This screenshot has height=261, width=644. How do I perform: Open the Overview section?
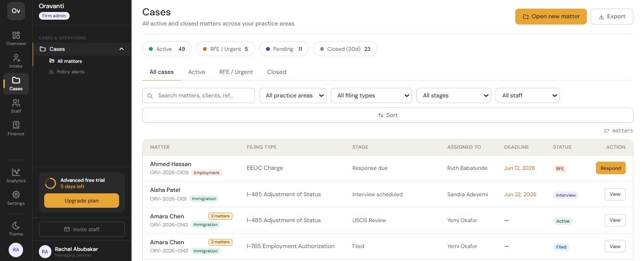(16, 38)
